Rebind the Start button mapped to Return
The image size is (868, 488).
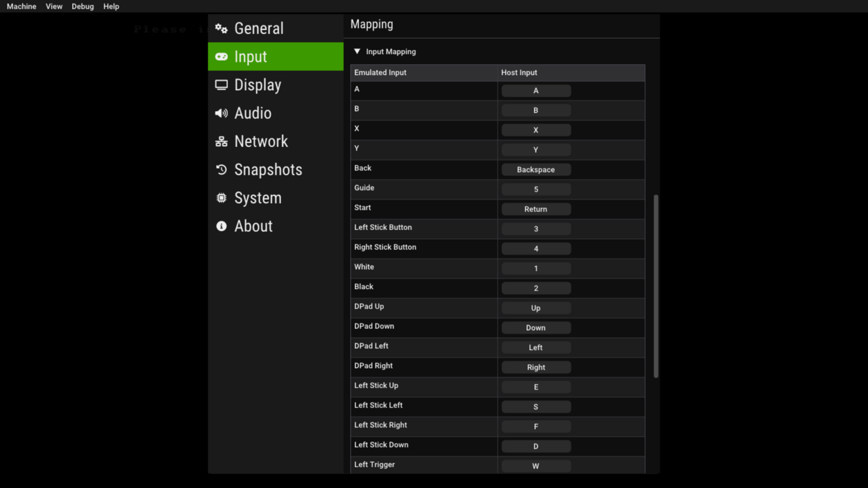536,209
